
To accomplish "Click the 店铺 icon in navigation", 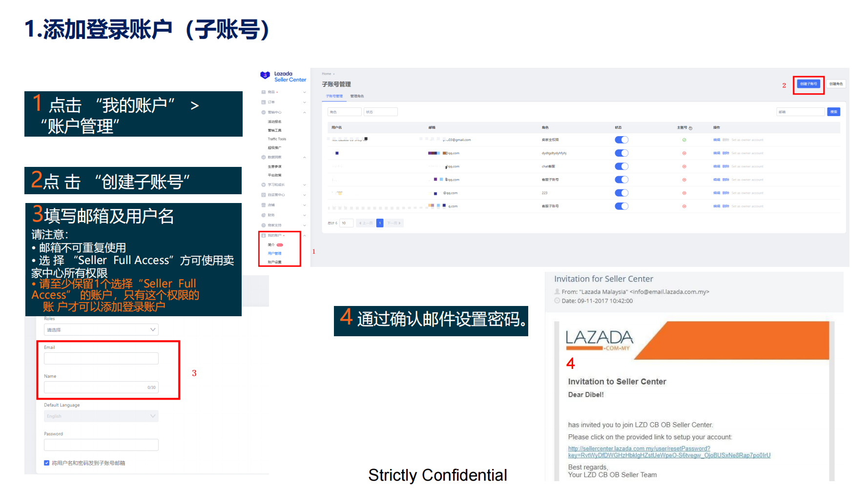I will tap(263, 204).
